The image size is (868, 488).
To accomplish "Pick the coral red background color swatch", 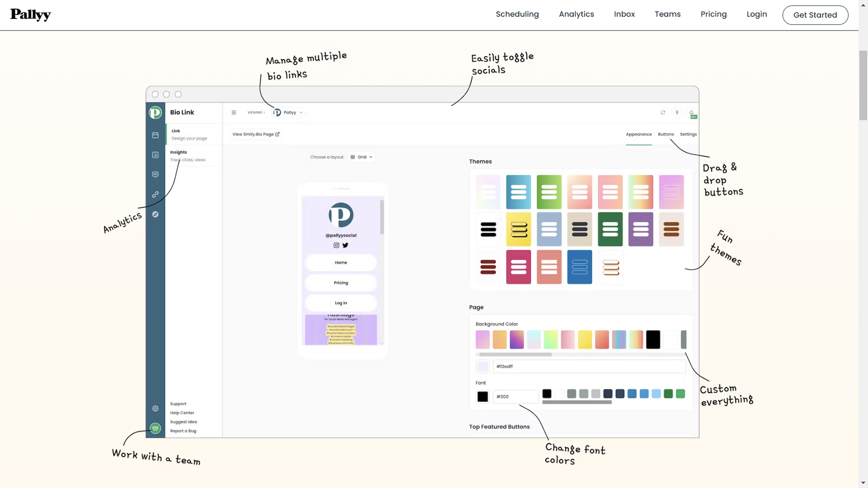I will (602, 339).
